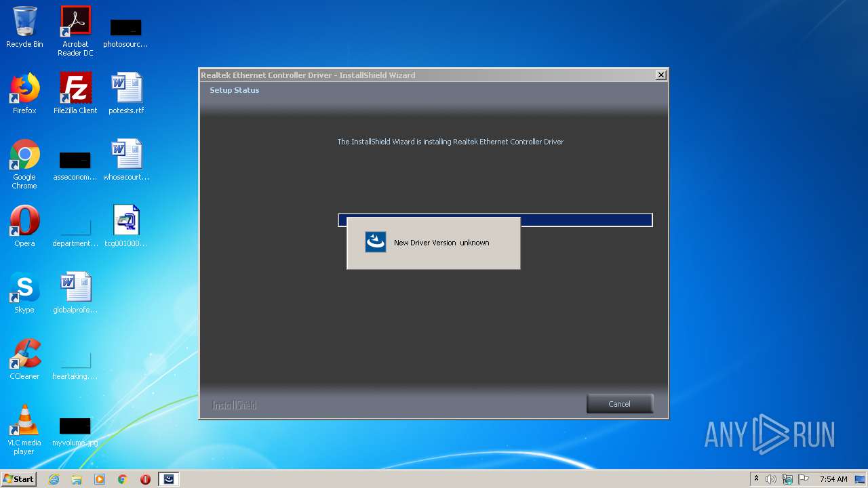
Task: Click the installation progress bar
Action: (x=495, y=220)
